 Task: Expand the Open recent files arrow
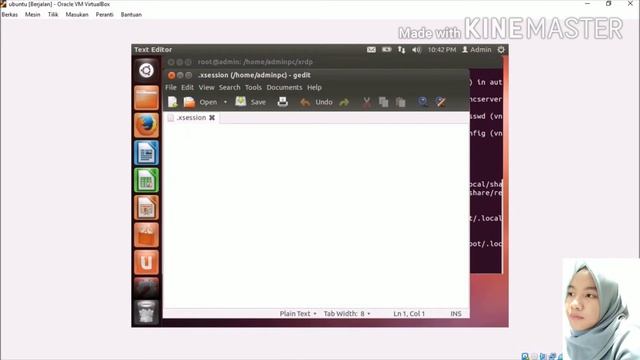pos(225,102)
